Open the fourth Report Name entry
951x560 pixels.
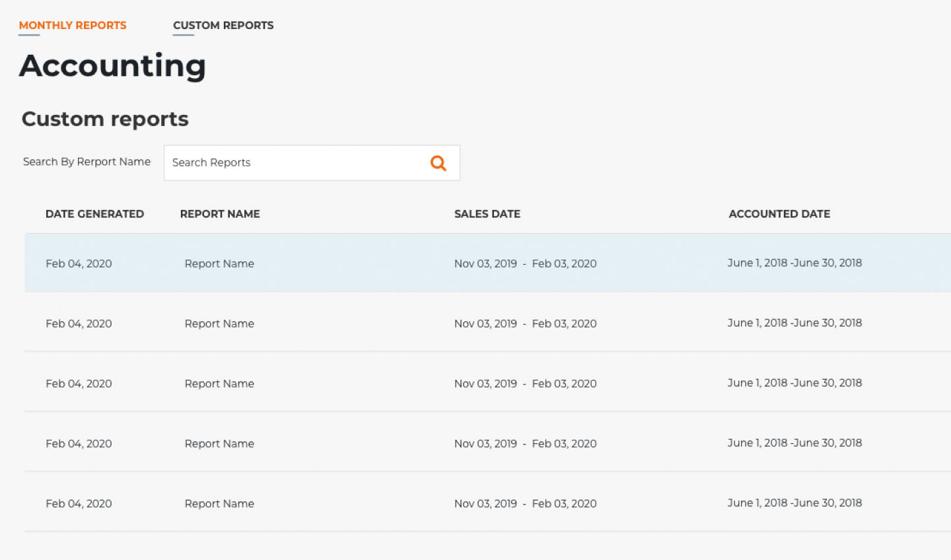point(219,443)
